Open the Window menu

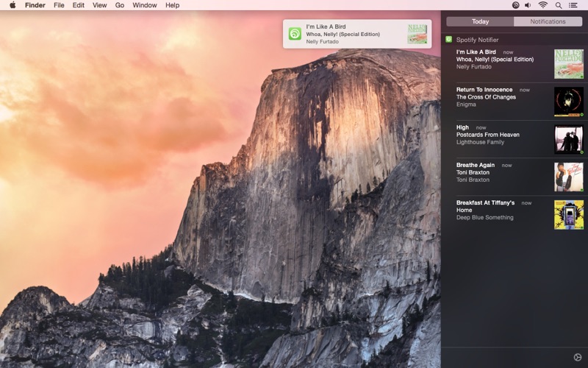145,5
